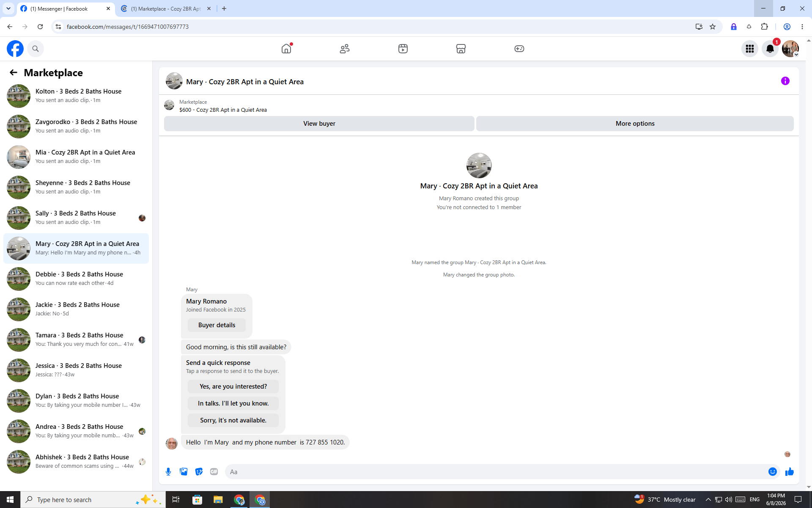
Task: Record a voice clip with microphone icon
Action: [168, 472]
